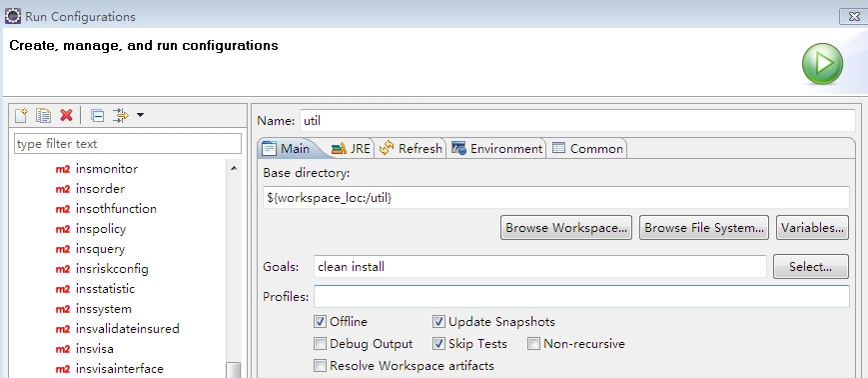The image size is (868, 378).
Task: Click the filter launch configurations icon
Action: coord(120,115)
